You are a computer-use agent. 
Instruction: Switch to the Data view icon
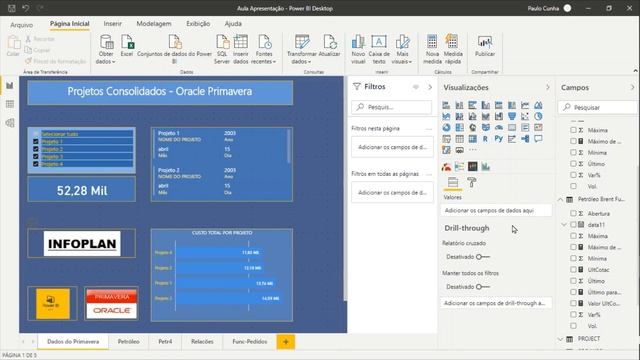click(x=9, y=104)
